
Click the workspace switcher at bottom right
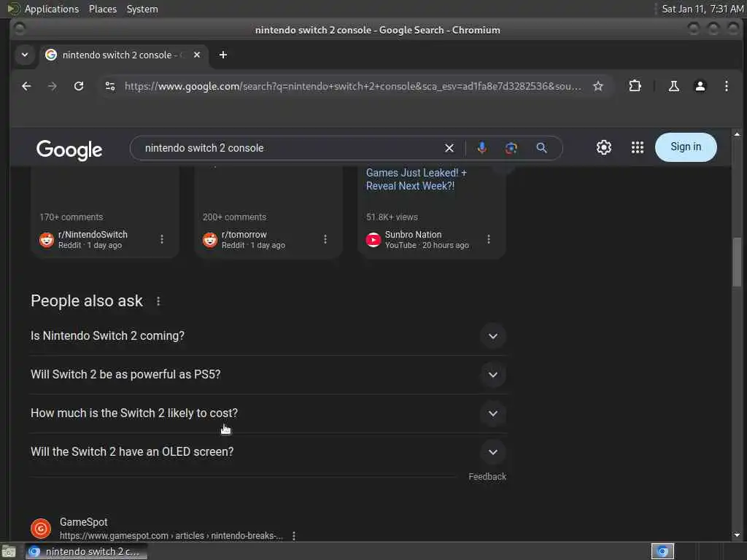point(662,551)
